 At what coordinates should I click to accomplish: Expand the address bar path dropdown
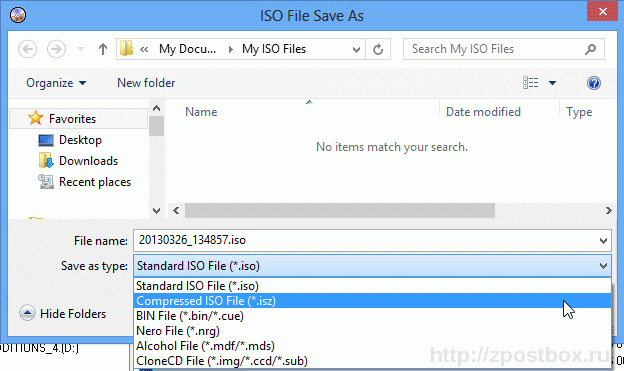[x=356, y=50]
